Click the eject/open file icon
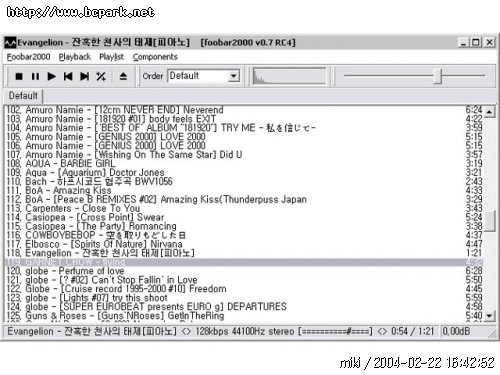The width and height of the screenshot is (500, 375). click(x=123, y=76)
